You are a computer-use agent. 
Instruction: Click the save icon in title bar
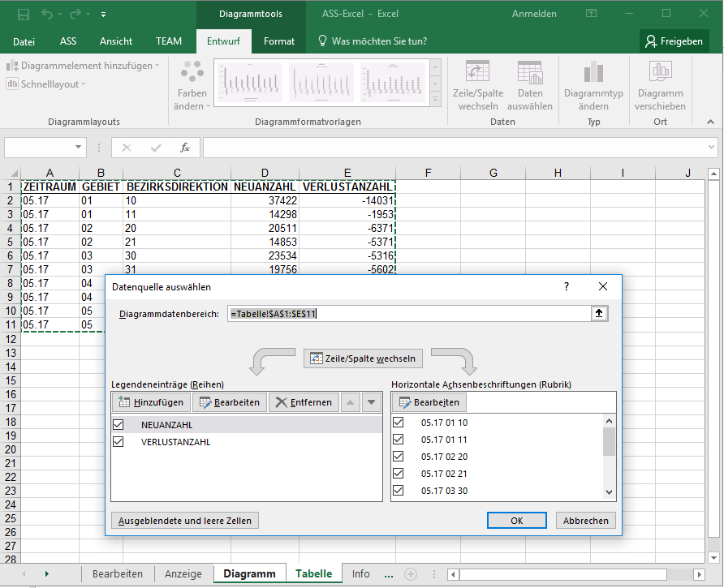[x=24, y=14]
